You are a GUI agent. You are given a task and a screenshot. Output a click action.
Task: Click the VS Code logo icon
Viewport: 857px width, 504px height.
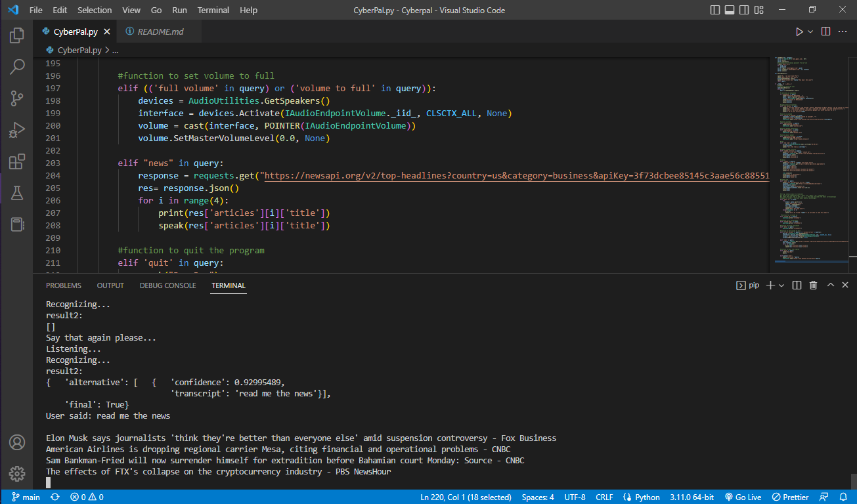click(12, 10)
